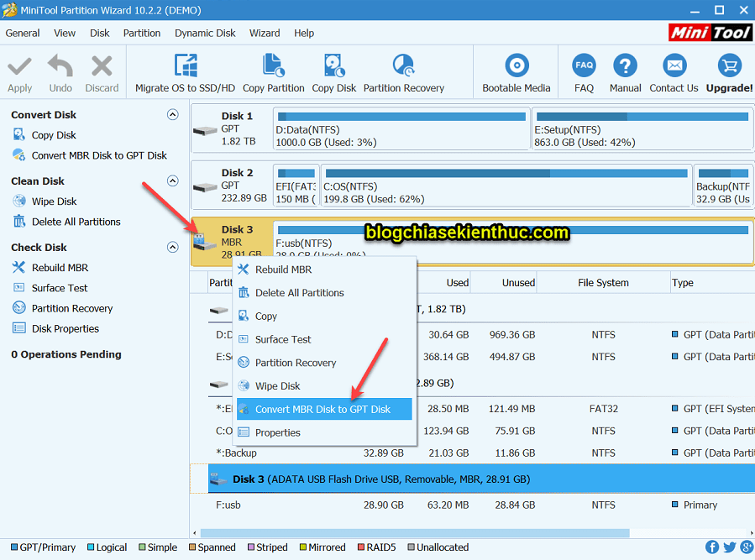Image resolution: width=755 pixels, height=560 pixels.
Task: Click the 969.36 GB unused cell
Action: click(x=512, y=335)
